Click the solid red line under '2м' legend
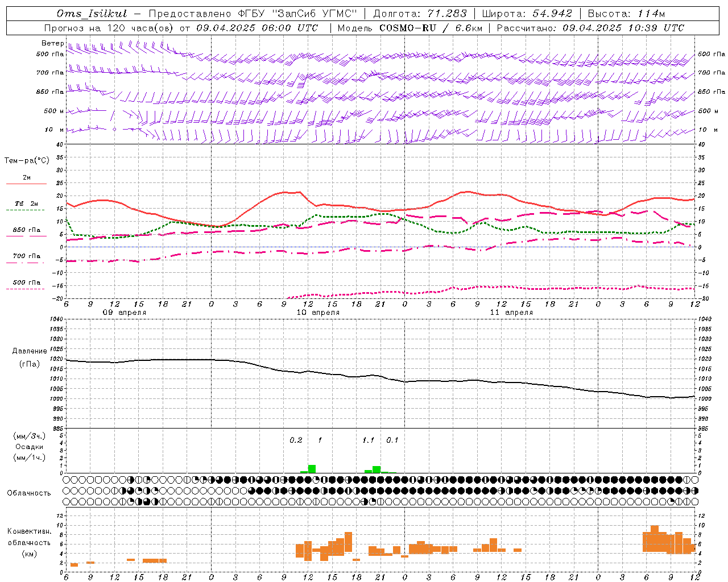Screen dimensions: 728x582 26,184
